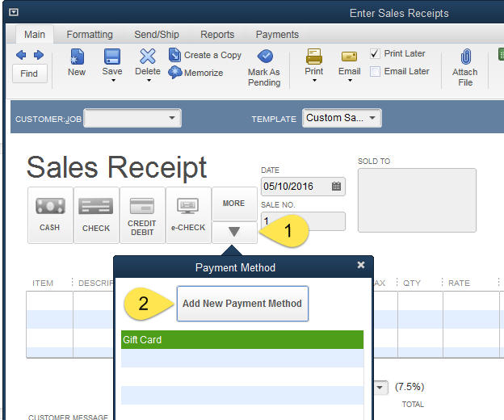Click the Mark As Pending icon
504x420 pixels.
coord(265,57)
